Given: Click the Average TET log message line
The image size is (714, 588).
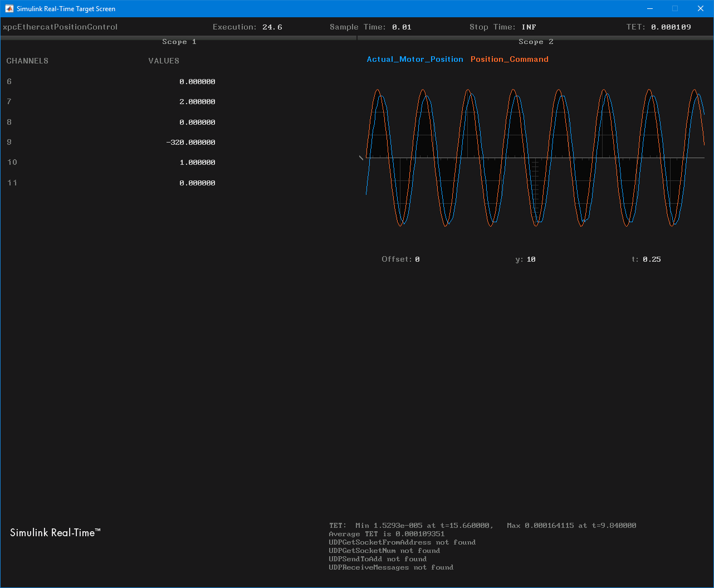Looking at the screenshot, I should tap(387, 534).
